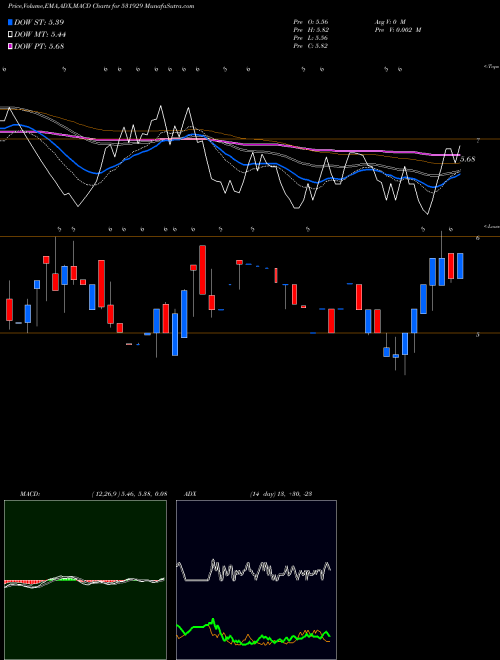This screenshot has width=500, height=660.
Task: Click the tall red candle near chart center
Action: tap(202, 270)
